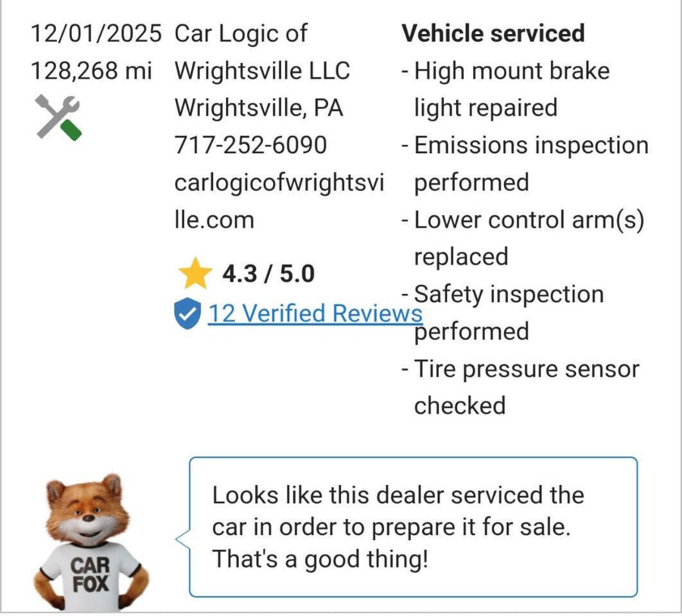Click the Car Logic of Wrightsville LLC name
The image size is (682, 616).
[262, 51]
